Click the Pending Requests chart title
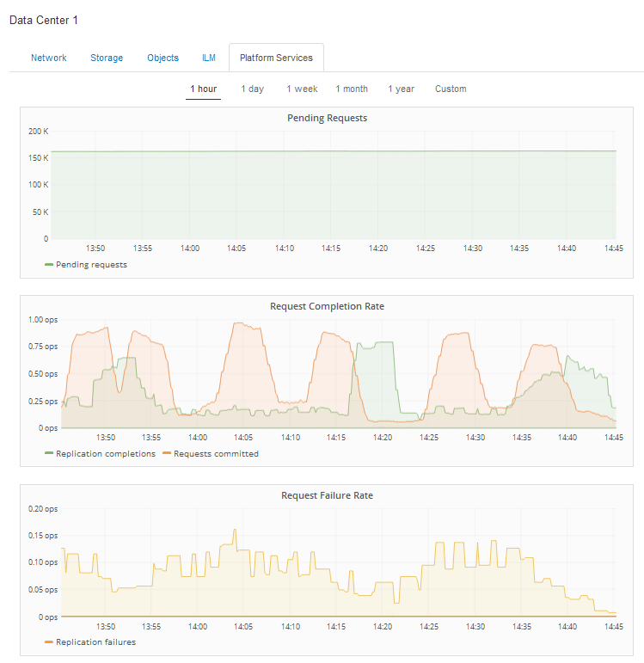Viewport: 644px width, 663px height. pos(327,118)
